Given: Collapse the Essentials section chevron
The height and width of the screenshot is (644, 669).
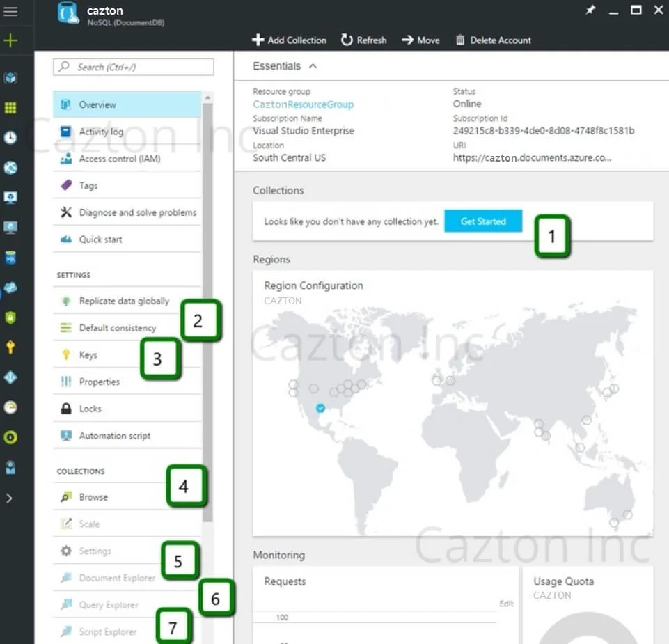Looking at the screenshot, I should tap(313, 66).
